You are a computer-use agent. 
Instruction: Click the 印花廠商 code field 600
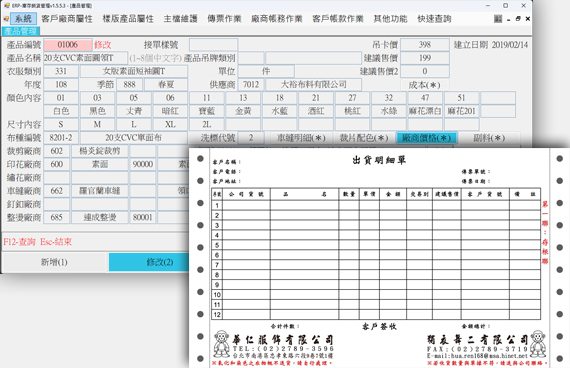click(x=56, y=164)
